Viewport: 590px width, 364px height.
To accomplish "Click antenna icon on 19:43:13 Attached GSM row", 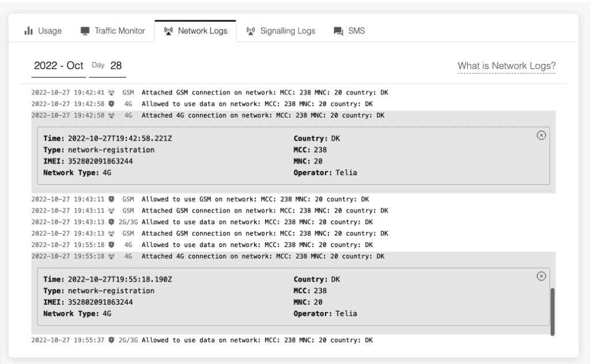I will (111, 233).
